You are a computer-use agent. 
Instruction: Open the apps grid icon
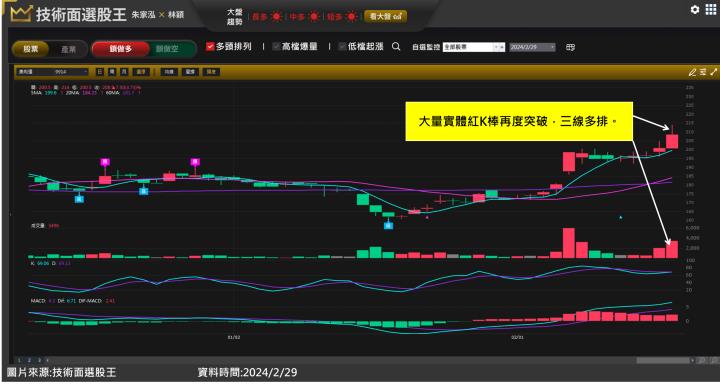710,10
